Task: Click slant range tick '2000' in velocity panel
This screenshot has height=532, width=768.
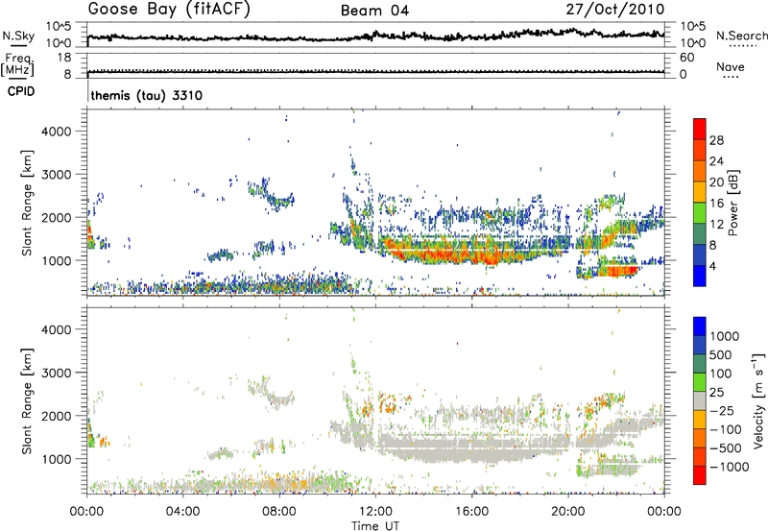Action: [57, 416]
